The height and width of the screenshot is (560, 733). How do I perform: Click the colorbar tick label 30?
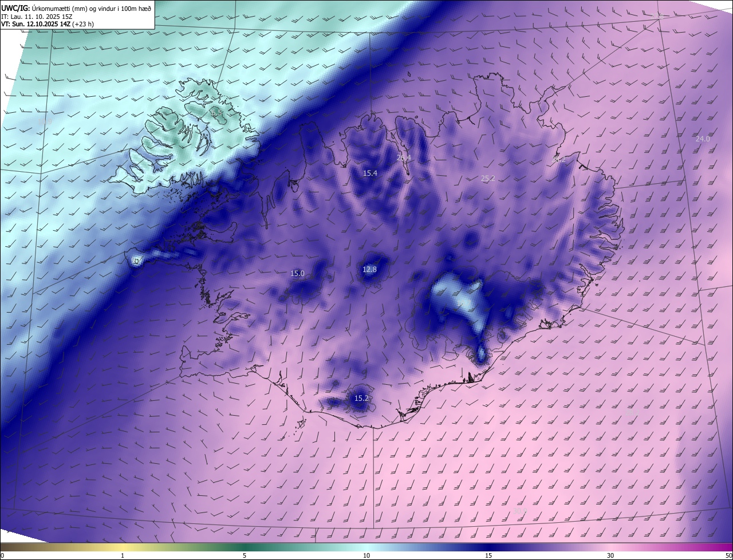(610, 555)
